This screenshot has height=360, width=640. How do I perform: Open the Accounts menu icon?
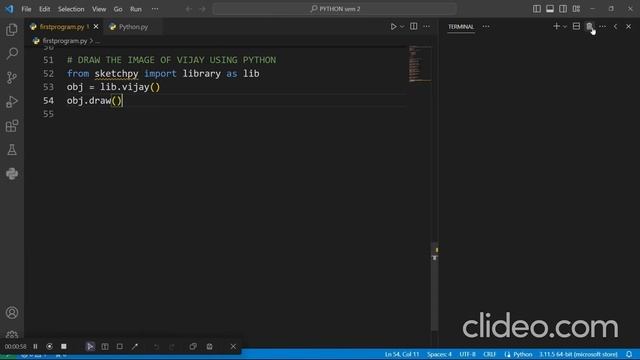(12, 313)
